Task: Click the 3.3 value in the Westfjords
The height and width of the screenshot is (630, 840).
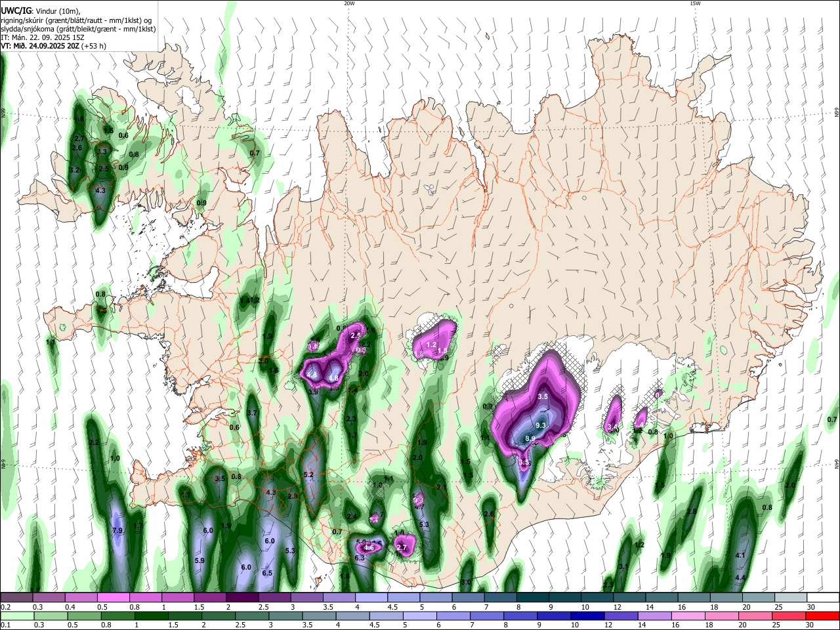Action: (102, 152)
